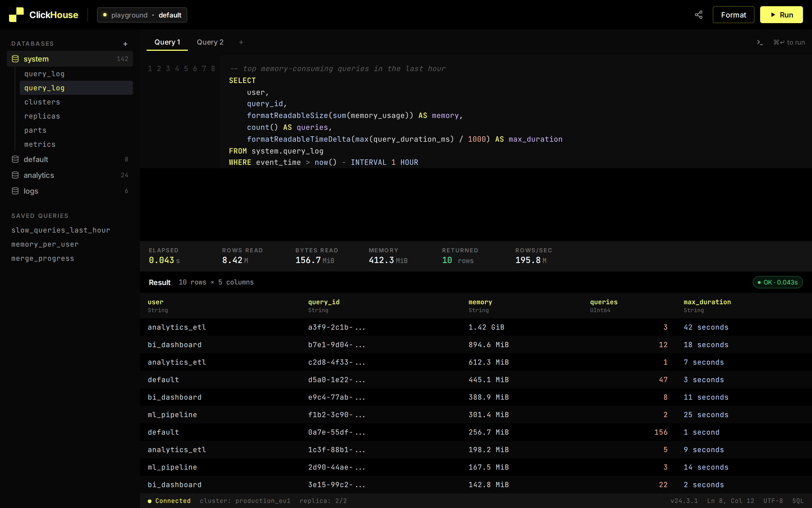Expand the analytics database
Image resolution: width=812 pixels, height=508 pixels.
[x=70, y=175]
